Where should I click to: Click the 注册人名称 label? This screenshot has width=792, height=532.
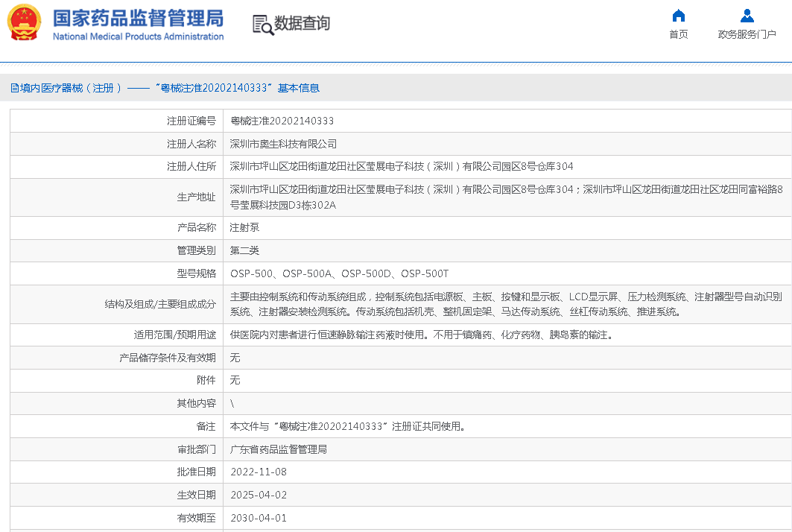[191, 144]
